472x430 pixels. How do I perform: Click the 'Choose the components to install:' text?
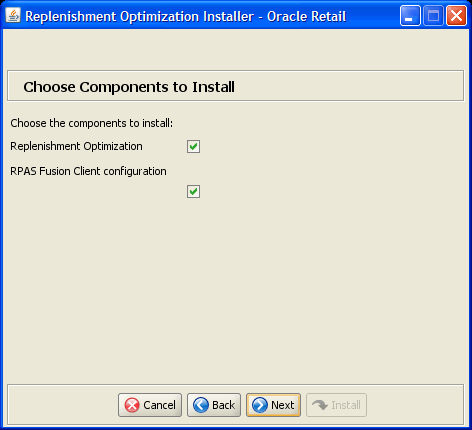[92, 123]
